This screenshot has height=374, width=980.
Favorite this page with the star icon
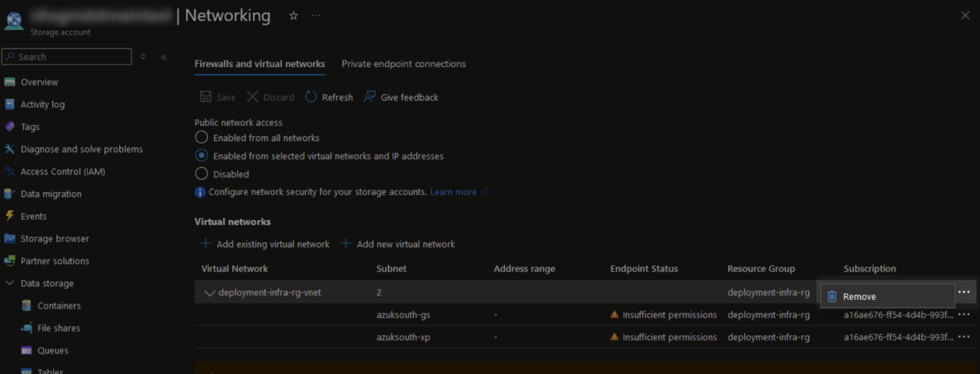pyautogui.click(x=293, y=15)
